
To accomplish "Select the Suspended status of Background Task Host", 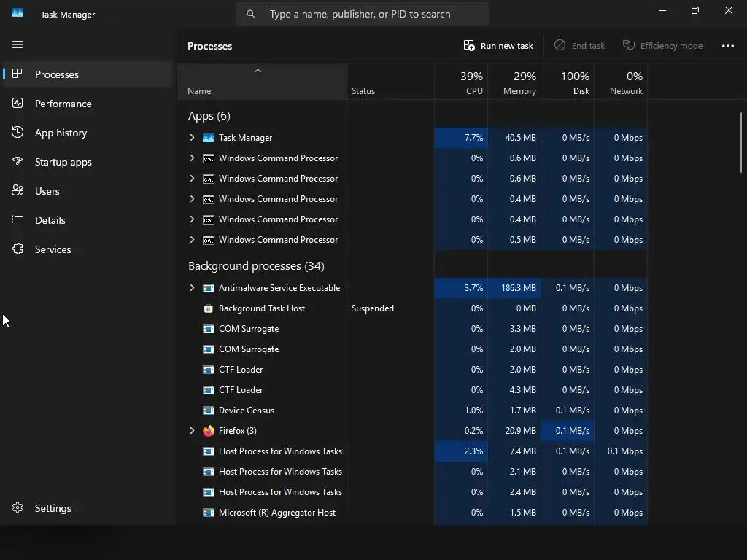I will tap(373, 308).
